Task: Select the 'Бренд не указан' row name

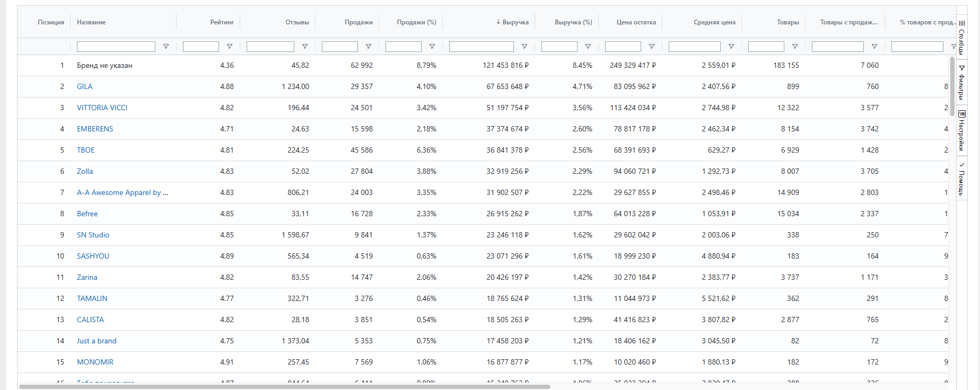Action: [104, 65]
